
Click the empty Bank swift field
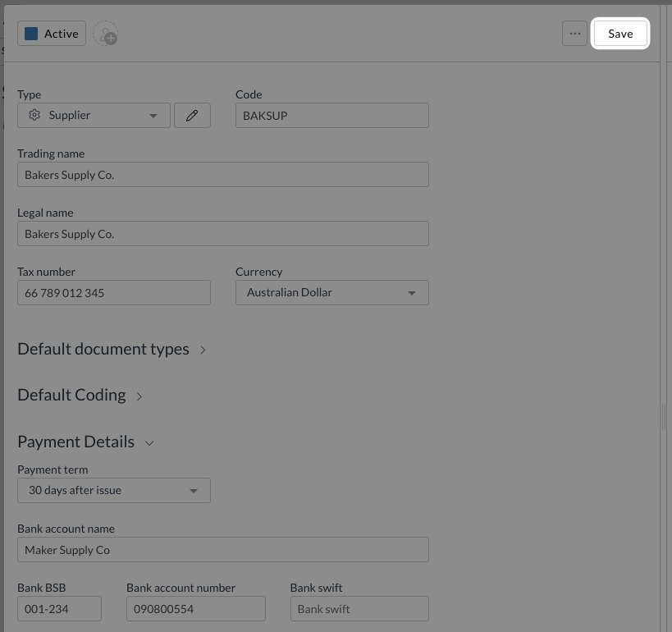(359, 609)
